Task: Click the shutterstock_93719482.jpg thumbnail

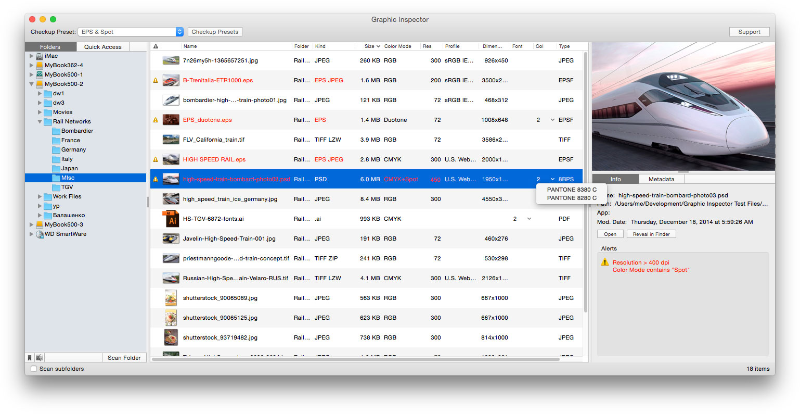Action: [x=171, y=338]
